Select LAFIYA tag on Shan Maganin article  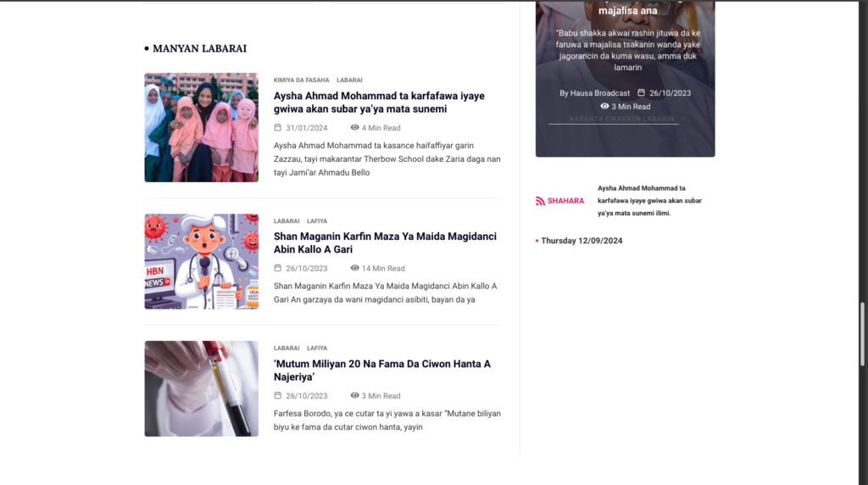[317, 221]
